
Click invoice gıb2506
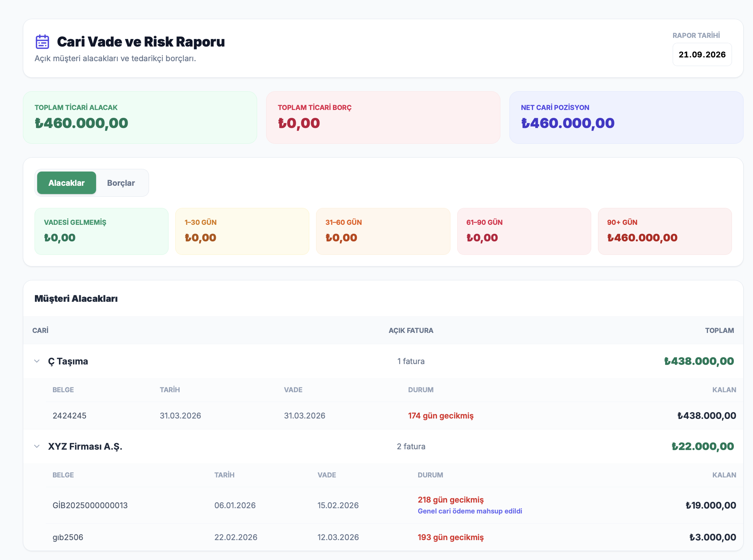pos(68,537)
